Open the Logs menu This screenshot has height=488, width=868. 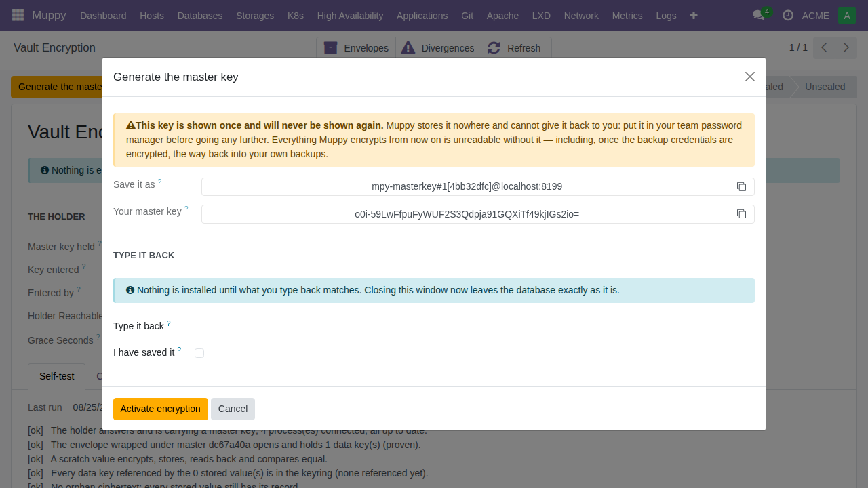(x=666, y=16)
